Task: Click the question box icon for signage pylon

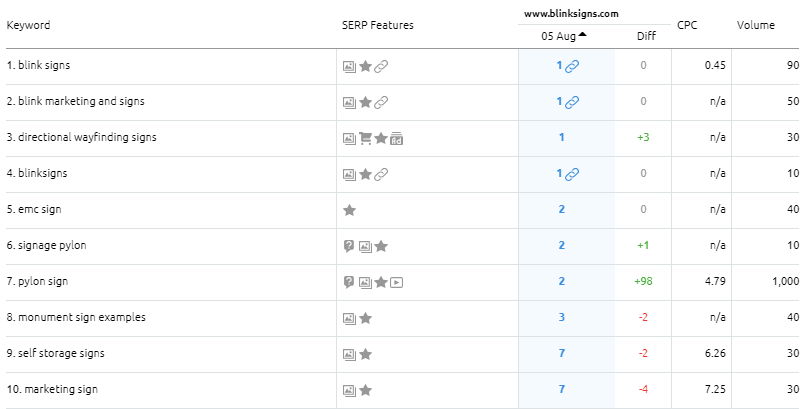Action: point(349,246)
